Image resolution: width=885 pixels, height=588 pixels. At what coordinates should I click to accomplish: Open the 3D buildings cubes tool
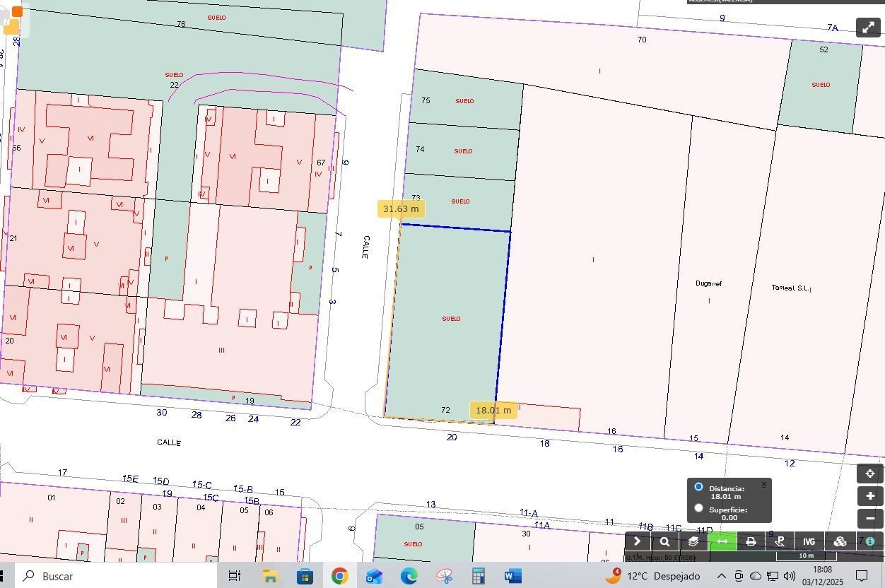pyautogui.click(x=840, y=541)
